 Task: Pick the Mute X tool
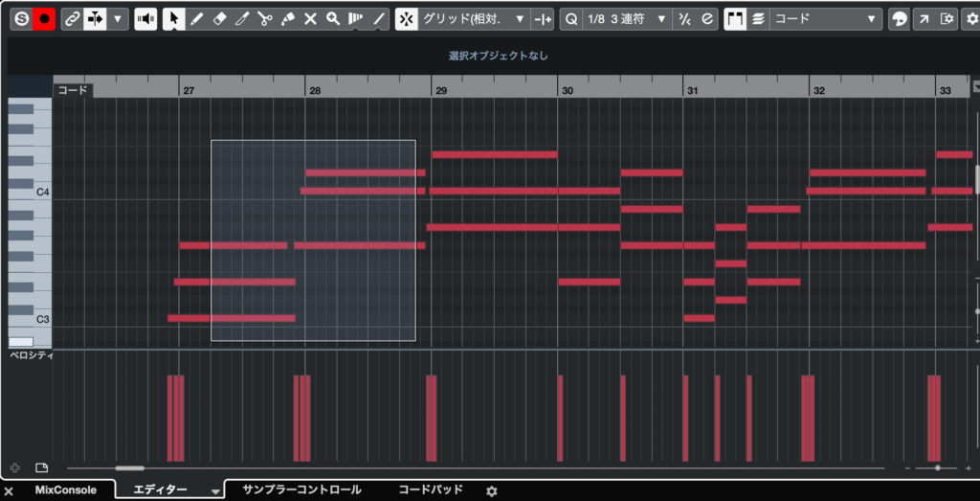click(x=310, y=18)
